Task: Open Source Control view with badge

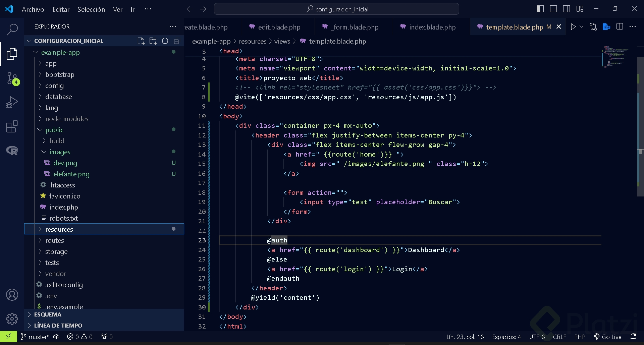Action: click(12, 78)
